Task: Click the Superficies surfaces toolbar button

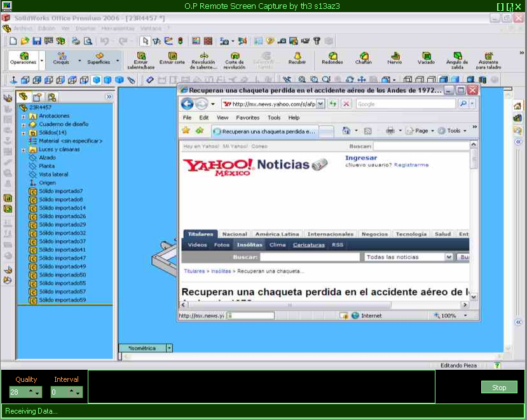Action: click(99, 58)
